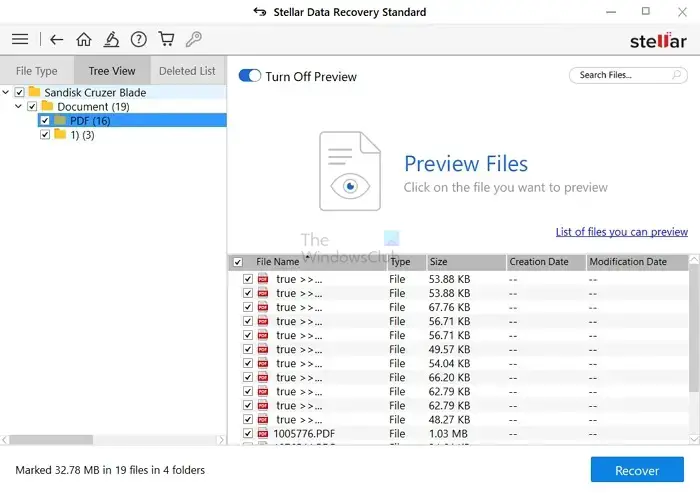This screenshot has width=700, height=493.
Task: Uncheck the Sandisk Cruzer Blade checkbox
Action: click(19, 92)
